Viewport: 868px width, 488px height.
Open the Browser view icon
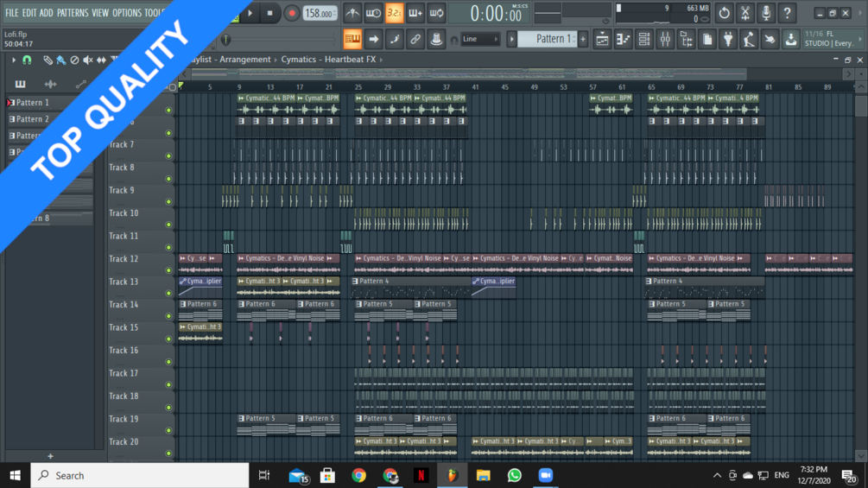tap(687, 39)
